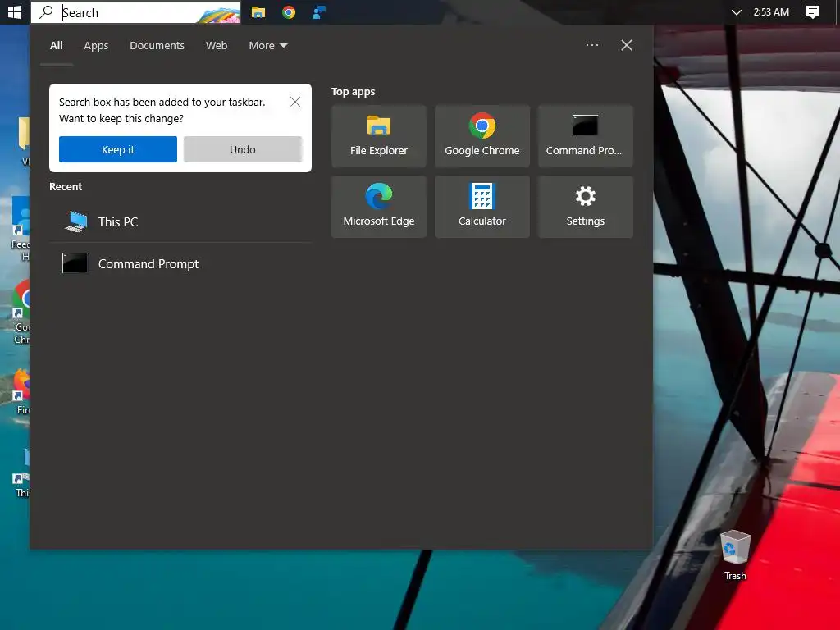840x630 pixels.
Task: Switch to the Apps search tab
Action: (96, 46)
